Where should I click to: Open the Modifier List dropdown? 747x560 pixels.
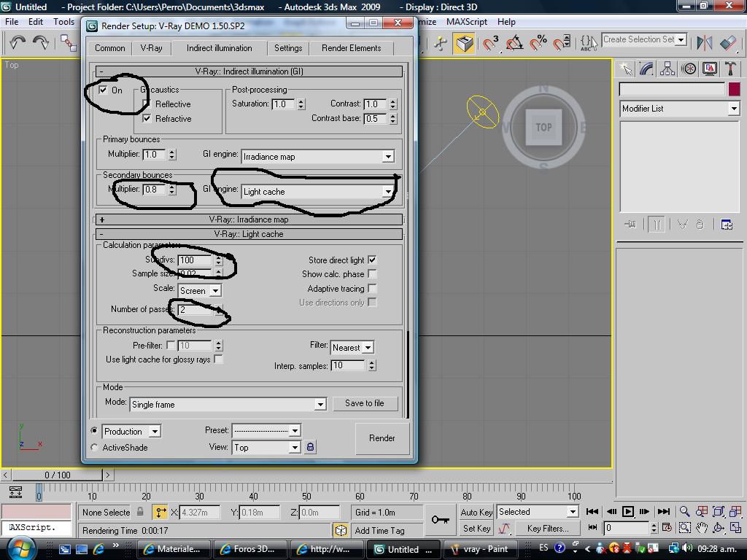(679, 109)
